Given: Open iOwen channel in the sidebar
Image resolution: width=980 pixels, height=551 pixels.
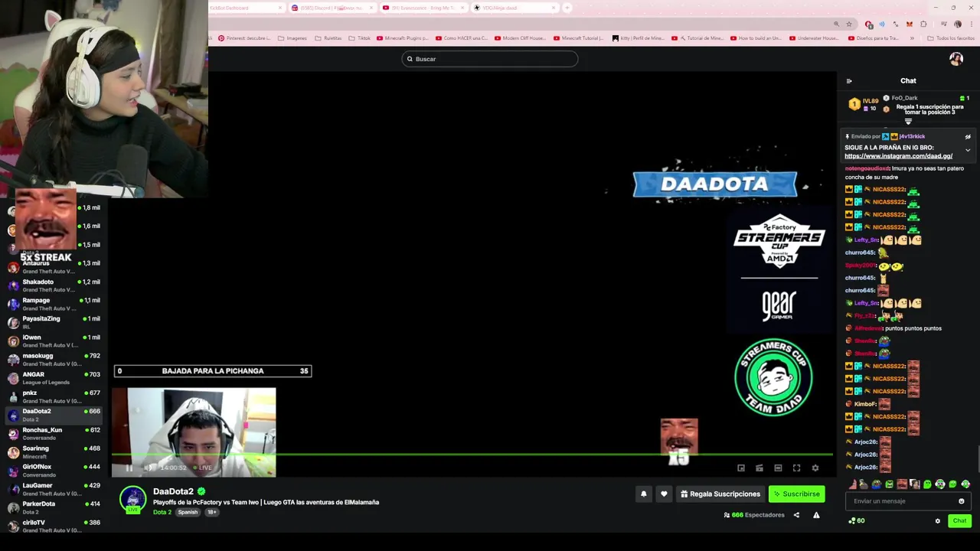Looking at the screenshot, I should 54,341.
